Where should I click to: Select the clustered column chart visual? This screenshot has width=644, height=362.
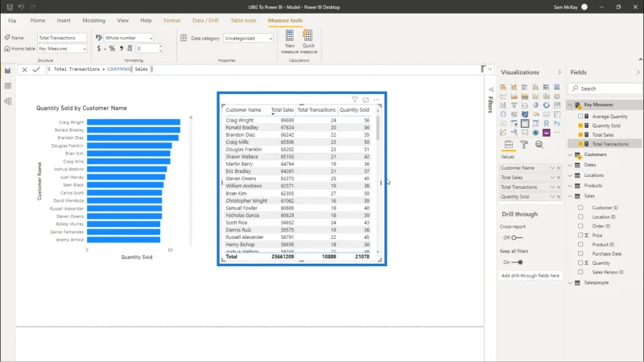coord(535,87)
